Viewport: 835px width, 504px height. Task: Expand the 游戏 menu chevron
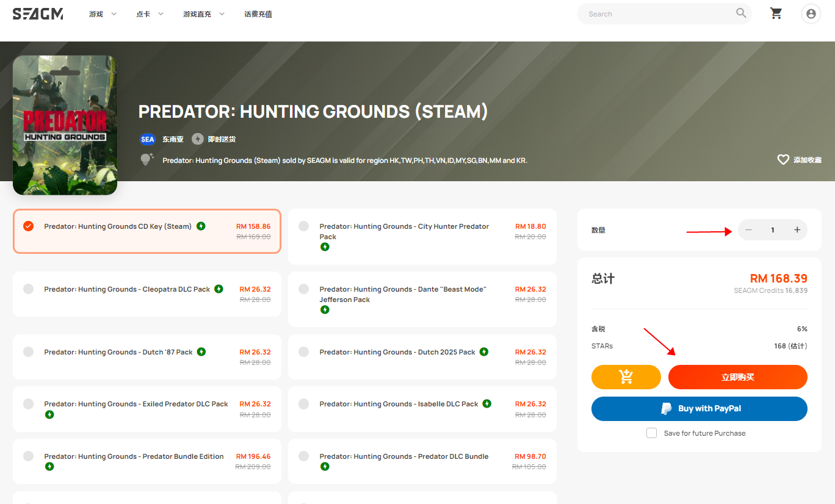114,14
